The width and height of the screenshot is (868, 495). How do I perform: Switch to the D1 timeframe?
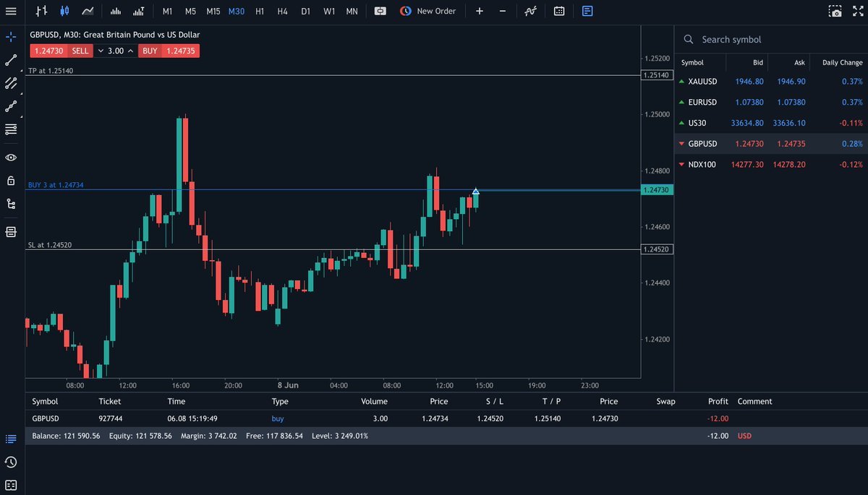point(305,12)
